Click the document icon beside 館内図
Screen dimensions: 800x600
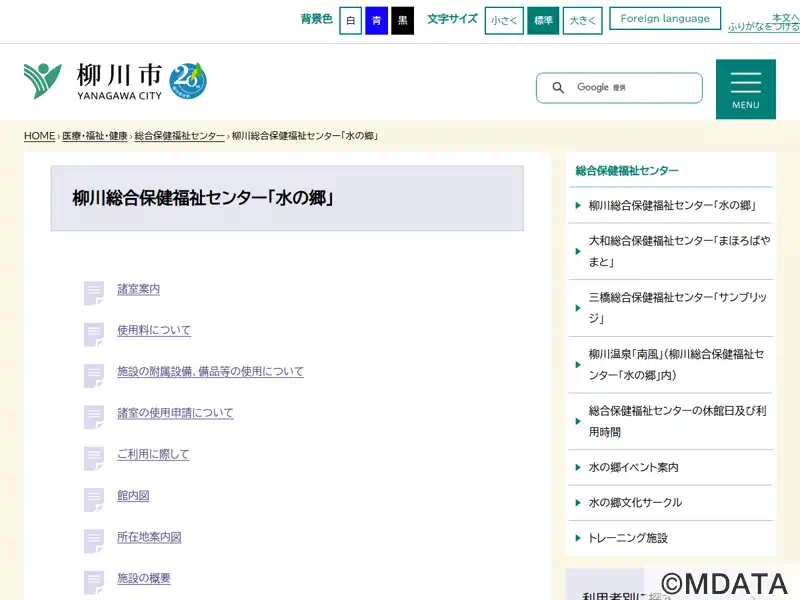point(94,498)
